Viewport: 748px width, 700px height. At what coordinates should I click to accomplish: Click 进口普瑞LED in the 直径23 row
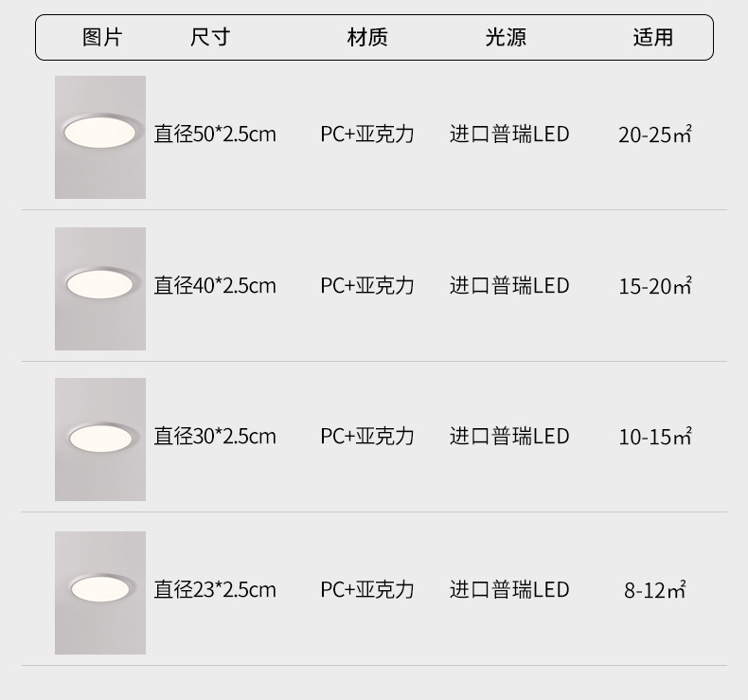click(509, 590)
